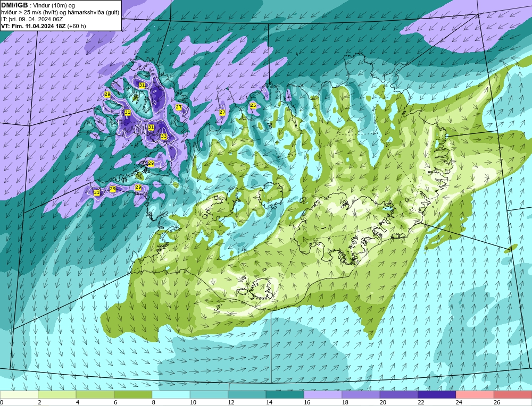Click the legend scale number 24
Viewport: 532px width, 406px height.
pyautogui.click(x=459, y=403)
